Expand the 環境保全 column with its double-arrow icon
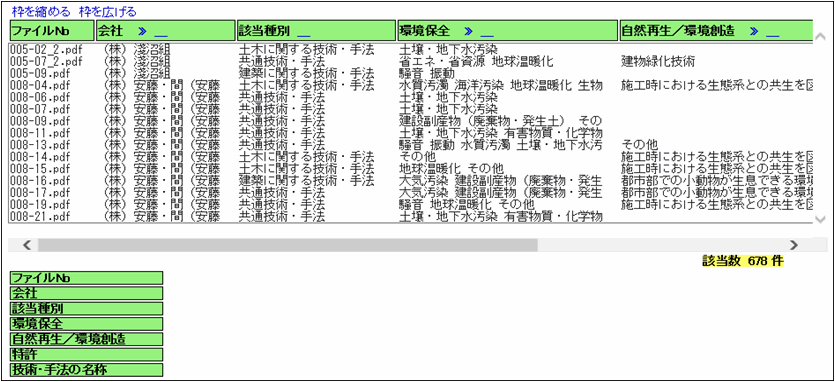 click(468, 31)
